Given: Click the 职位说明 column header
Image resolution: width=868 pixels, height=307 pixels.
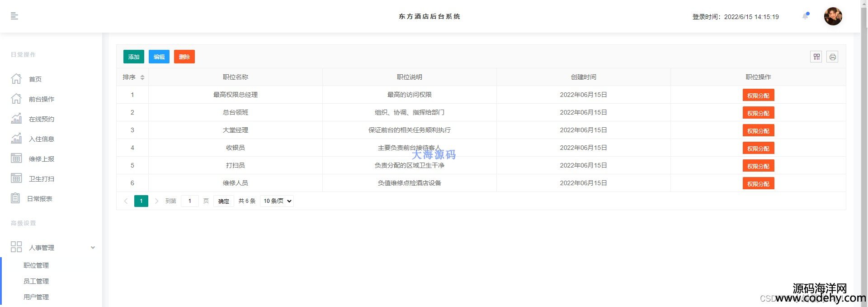Looking at the screenshot, I should click(x=410, y=77).
